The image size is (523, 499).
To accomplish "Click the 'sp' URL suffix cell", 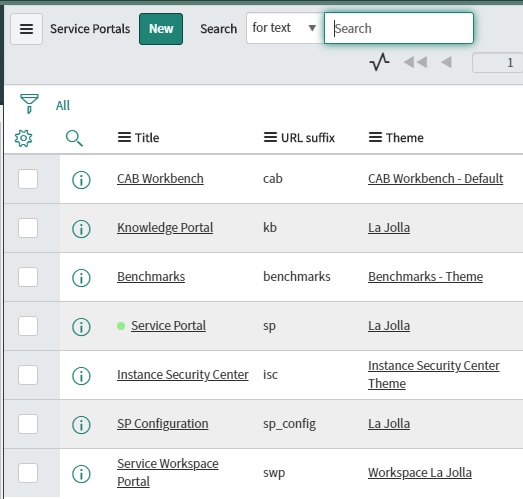I will [270, 326].
